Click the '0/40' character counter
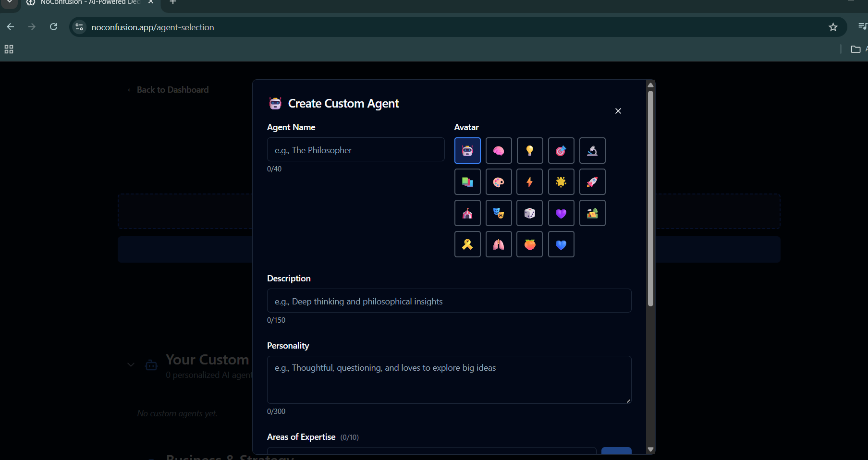The width and height of the screenshot is (868, 460). (x=274, y=169)
